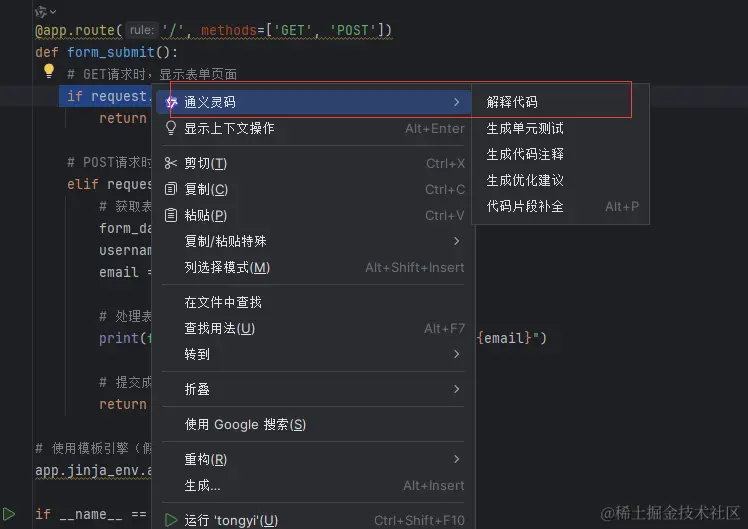Open the 重构(R) submenu
748x529 pixels.
[313, 459]
